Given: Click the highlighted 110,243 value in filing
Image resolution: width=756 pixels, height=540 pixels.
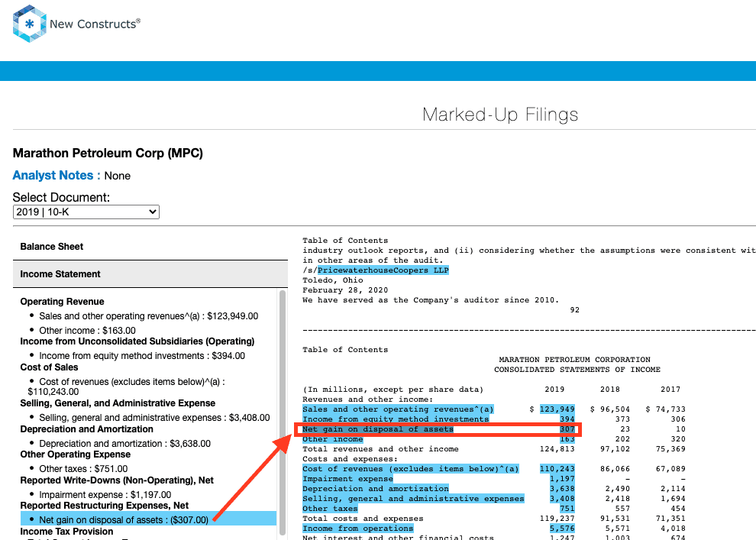Looking at the screenshot, I should pyautogui.click(x=557, y=469).
